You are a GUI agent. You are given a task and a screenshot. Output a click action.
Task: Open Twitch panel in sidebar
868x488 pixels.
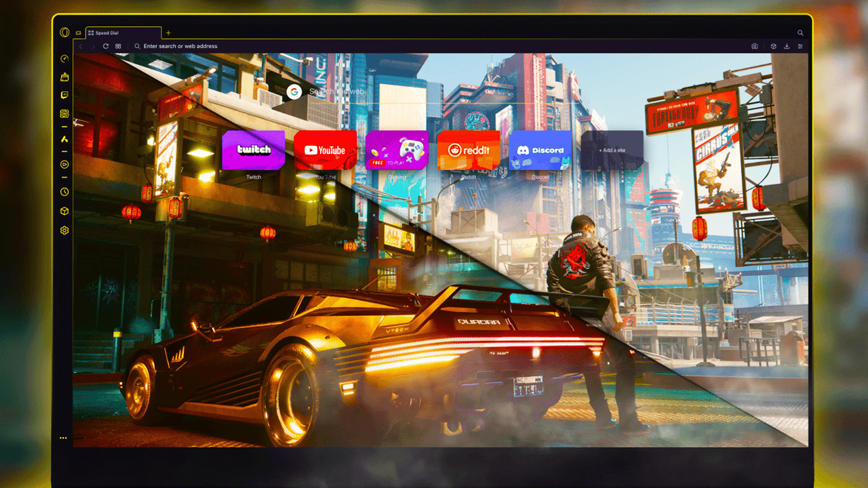64,96
